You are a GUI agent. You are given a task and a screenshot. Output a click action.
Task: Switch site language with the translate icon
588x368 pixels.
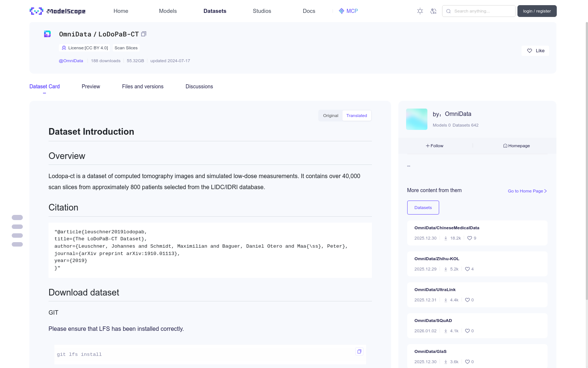coord(433,11)
